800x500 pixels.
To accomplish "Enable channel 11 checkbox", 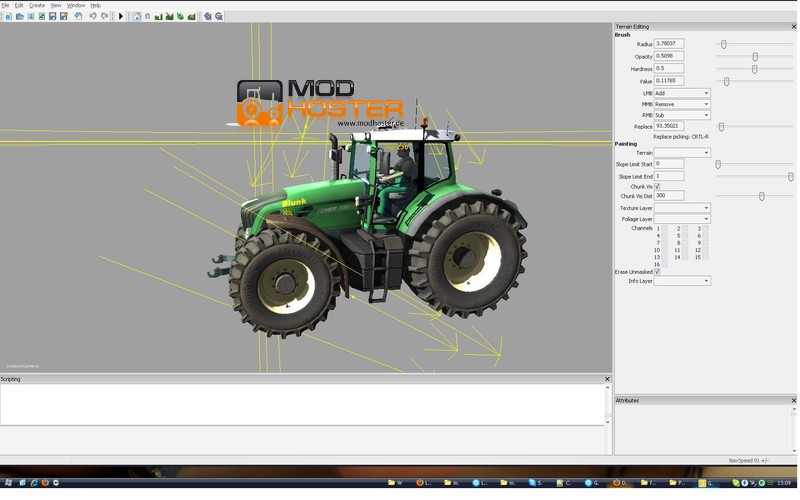I will click(x=685, y=250).
